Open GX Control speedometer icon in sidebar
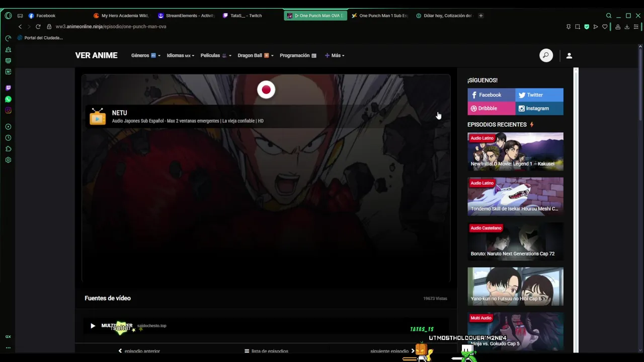 pyautogui.click(x=8, y=38)
